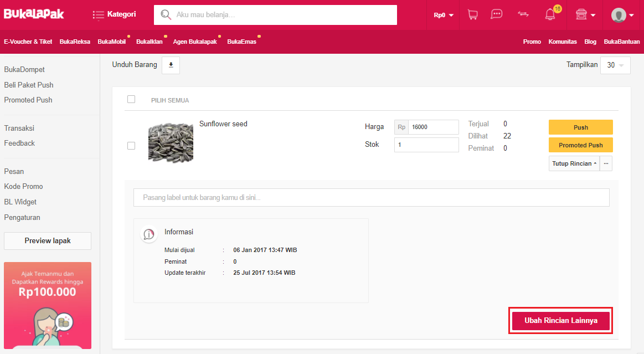This screenshot has height=354, width=644.
Task: Click the label input Pasang label field
Action: (372, 198)
